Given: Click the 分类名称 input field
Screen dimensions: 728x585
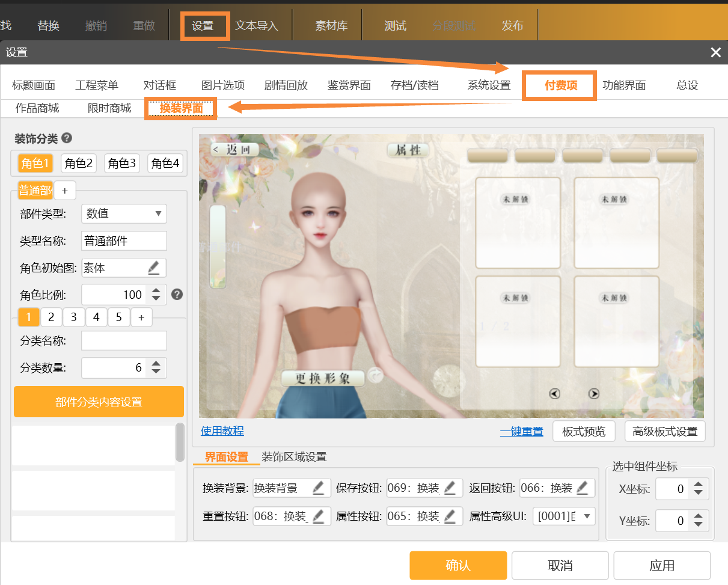Looking at the screenshot, I should click(x=124, y=340).
